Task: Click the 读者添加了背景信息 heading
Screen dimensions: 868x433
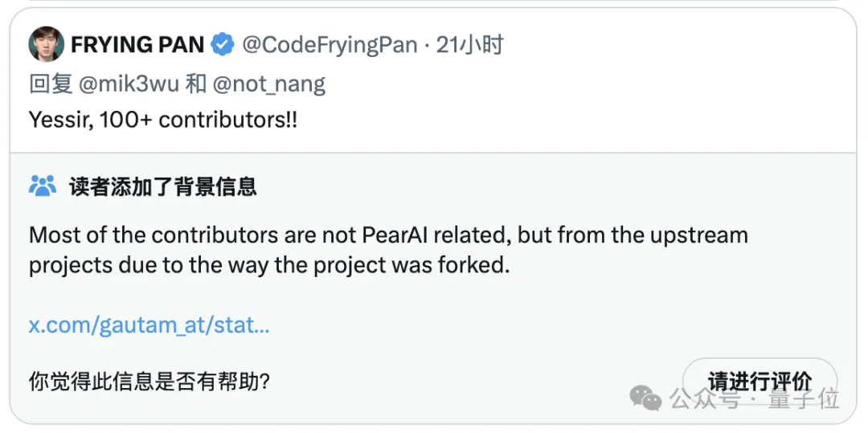Action: click(x=162, y=187)
